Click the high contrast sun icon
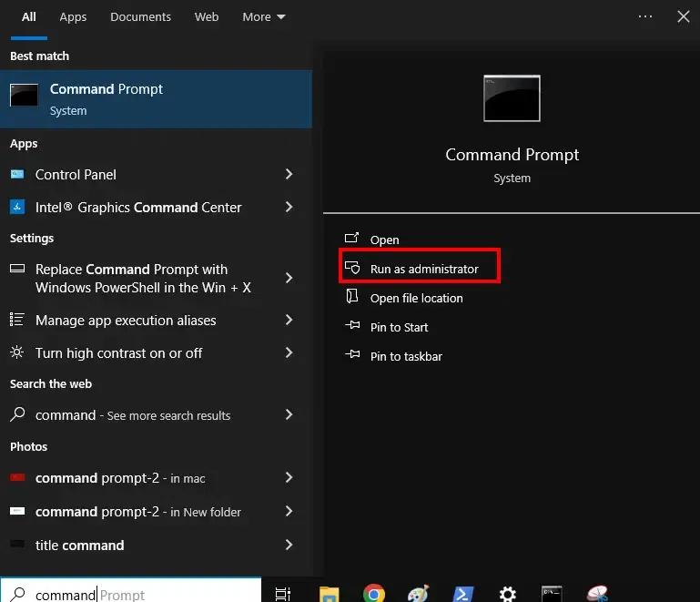 17,352
